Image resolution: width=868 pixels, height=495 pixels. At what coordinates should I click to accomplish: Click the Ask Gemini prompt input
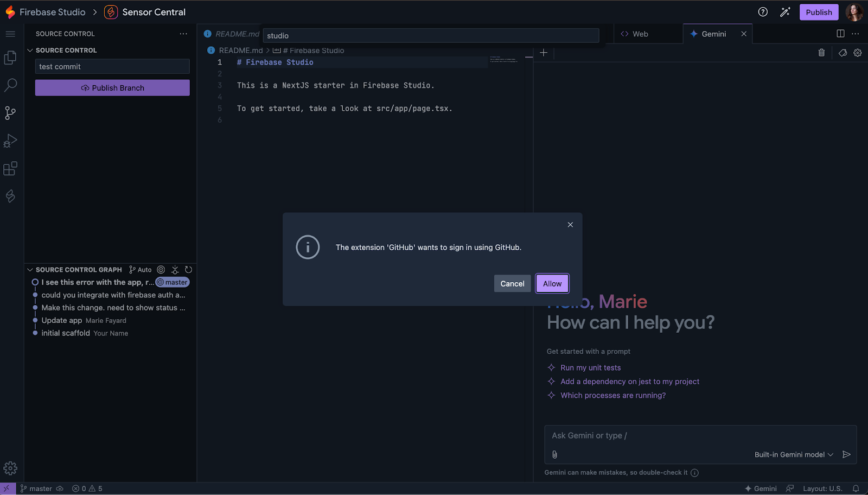pos(700,436)
